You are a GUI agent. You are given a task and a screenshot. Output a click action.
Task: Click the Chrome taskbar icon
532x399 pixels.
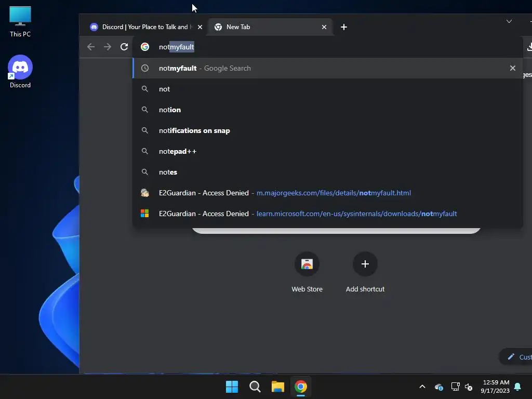click(301, 387)
